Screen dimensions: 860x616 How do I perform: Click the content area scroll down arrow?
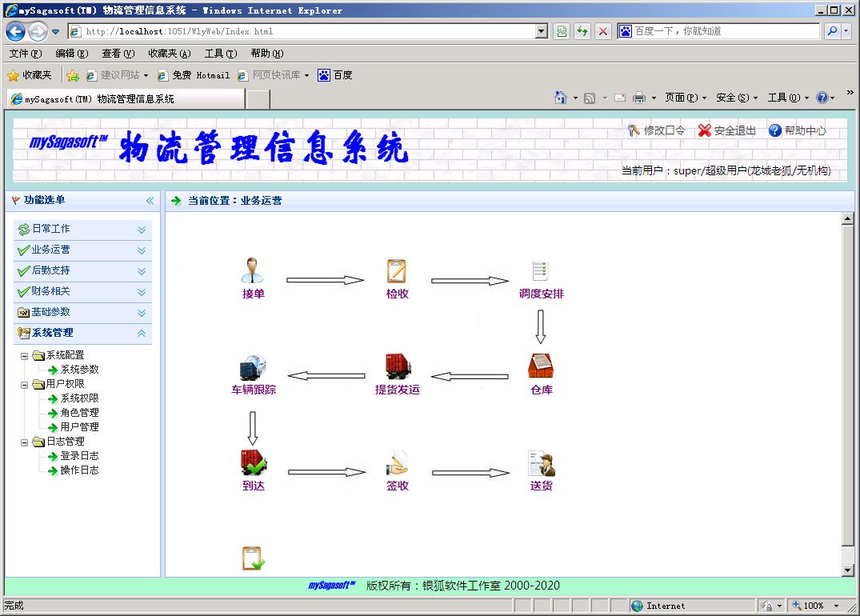point(847,570)
